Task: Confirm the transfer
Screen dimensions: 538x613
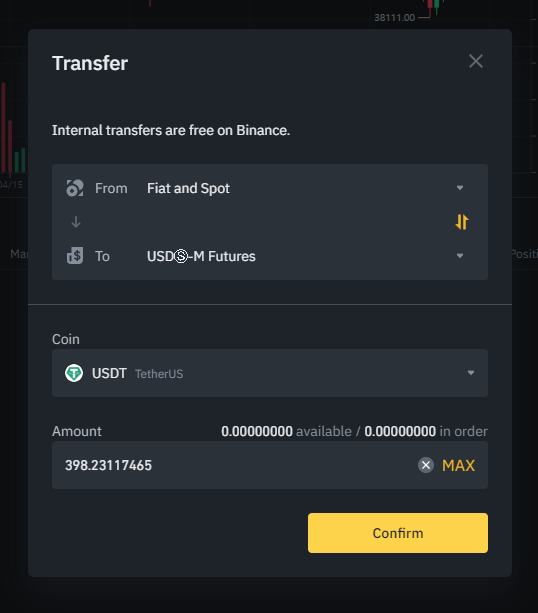Action: tap(398, 533)
